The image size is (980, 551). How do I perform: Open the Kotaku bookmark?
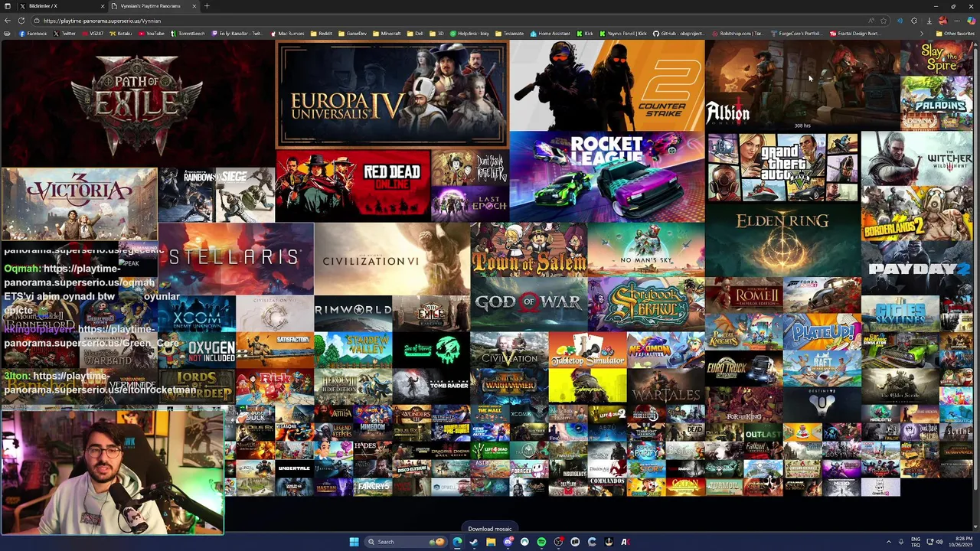pyautogui.click(x=122, y=34)
